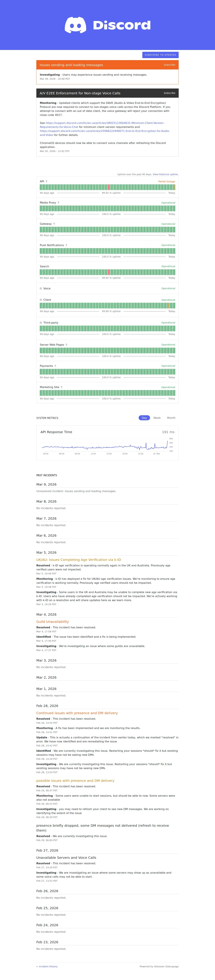Switch system metrics to Week view
215x980 pixels.
point(157,418)
